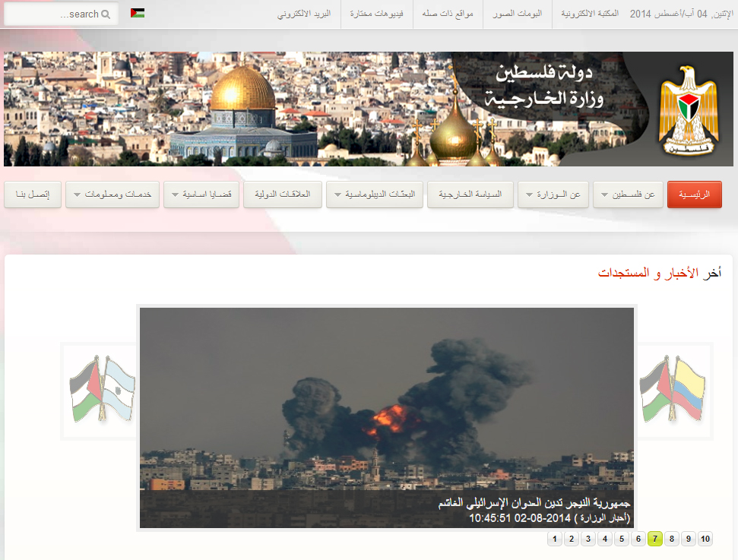Go to the الرئيسية home tab
This screenshot has width=738, height=560.
(x=694, y=195)
